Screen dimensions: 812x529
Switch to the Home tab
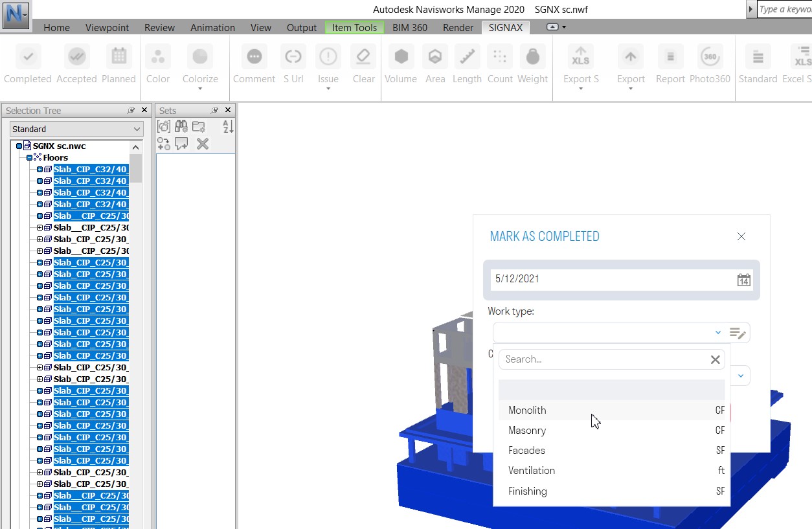click(x=56, y=27)
